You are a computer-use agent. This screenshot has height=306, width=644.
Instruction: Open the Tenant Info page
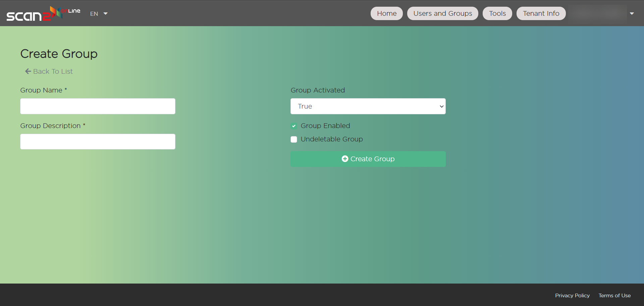(x=541, y=13)
